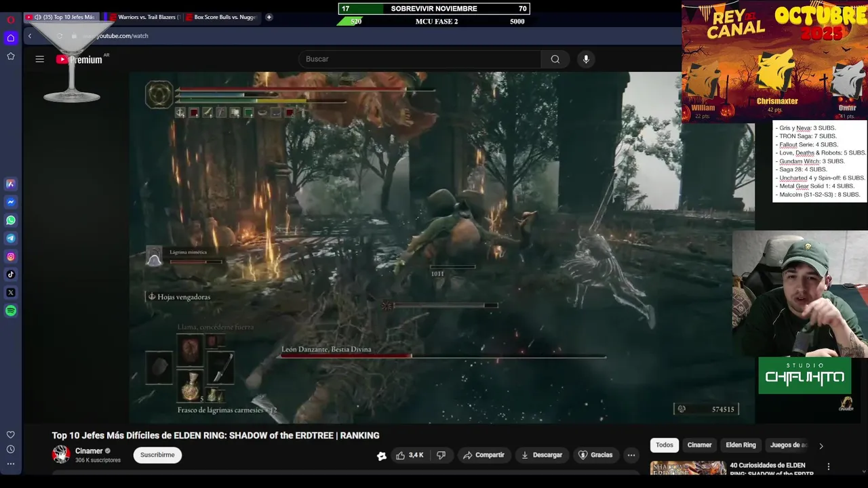Open 40 Curiosidades de ELDEN RING title
This screenshot has height=488, width=868.
[x=772, y=469]
